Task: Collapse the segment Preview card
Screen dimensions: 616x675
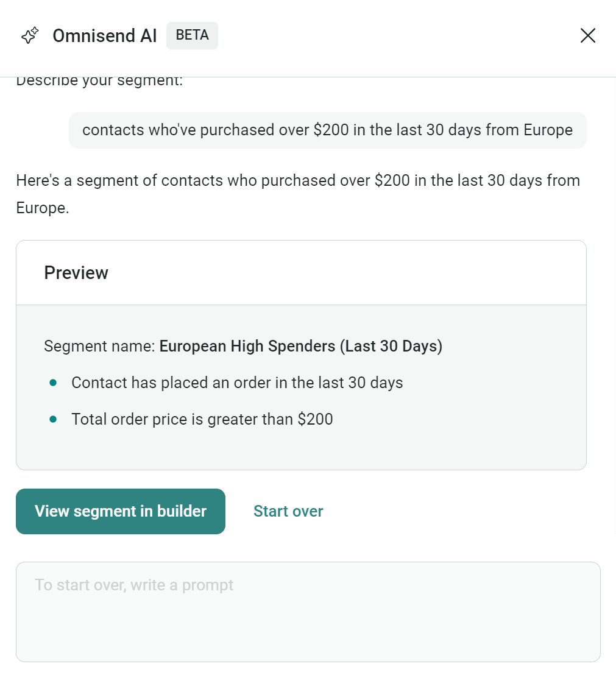Action: coord(76,272)
